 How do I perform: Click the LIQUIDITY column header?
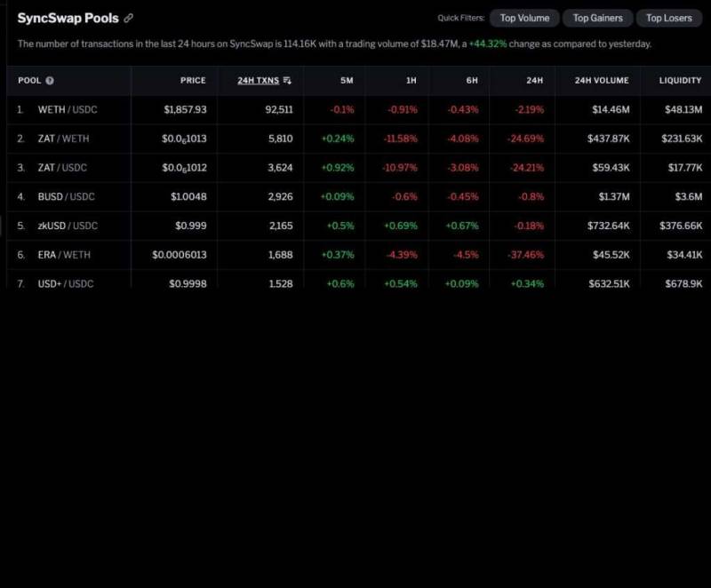(680, 81)
